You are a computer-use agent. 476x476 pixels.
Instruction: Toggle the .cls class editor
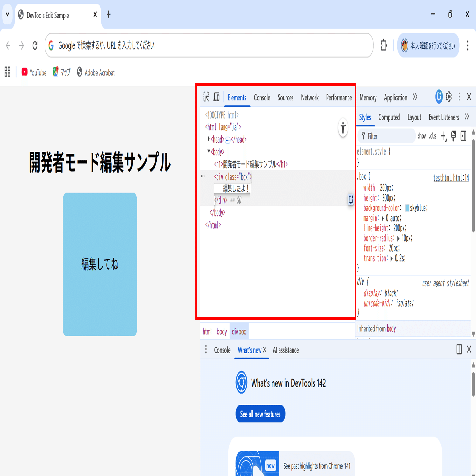pyautogui.click(x=432, y=136)
